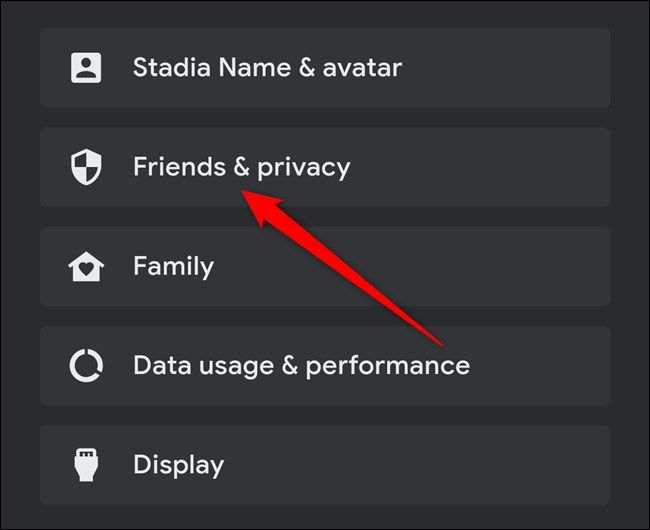Click empty right side of the Family row
650x530 pixels.
coord(530,266)
